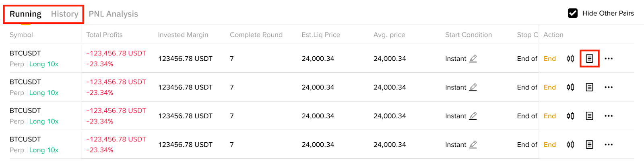
Task: Switch to the PNL Analysis tab
Action: [x=113, y=14]
